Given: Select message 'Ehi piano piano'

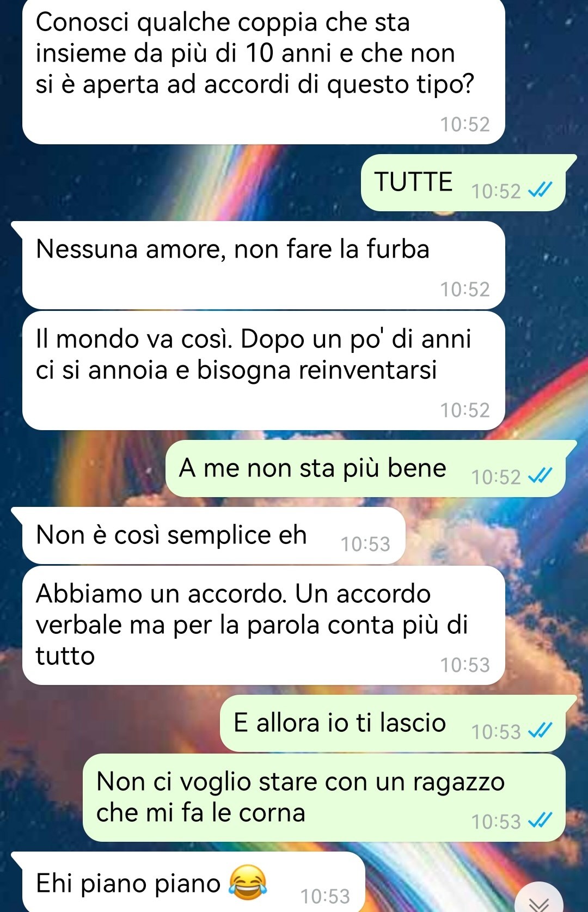Looking at the screenshot, I should (188, 882).
